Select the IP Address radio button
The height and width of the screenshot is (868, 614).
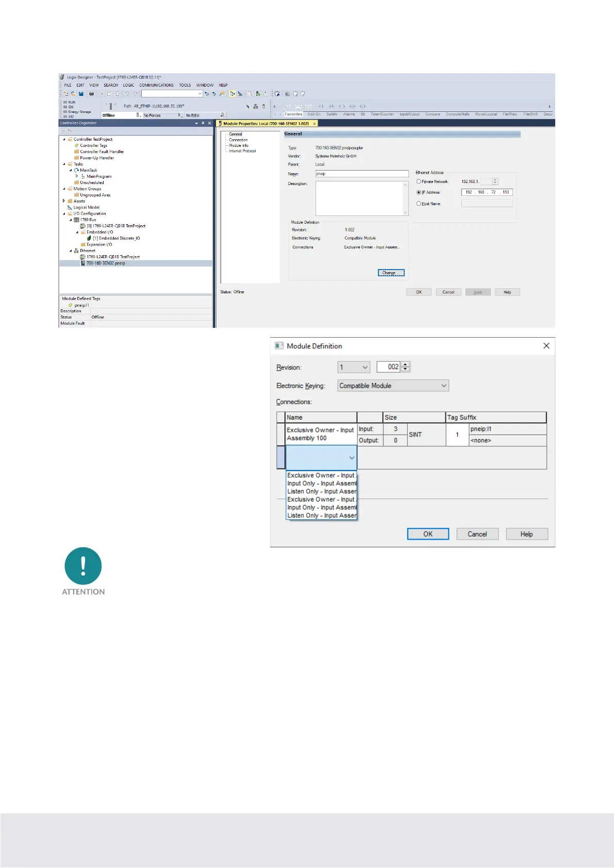[419, 192]
